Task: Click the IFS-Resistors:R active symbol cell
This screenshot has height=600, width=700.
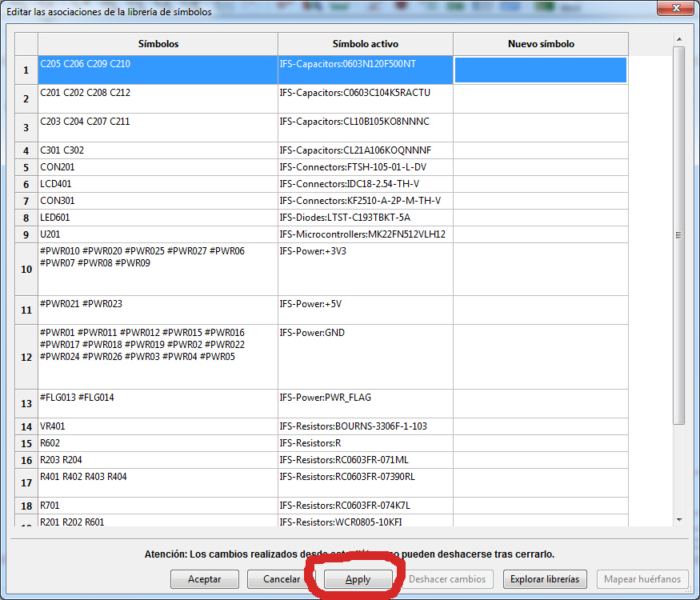Action: (x=365, y=443)
